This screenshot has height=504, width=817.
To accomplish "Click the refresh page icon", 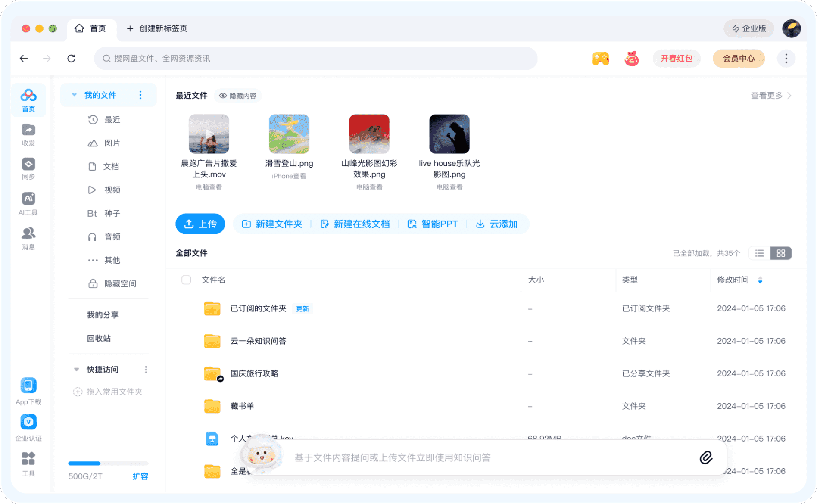I will (x=72, y=59).
